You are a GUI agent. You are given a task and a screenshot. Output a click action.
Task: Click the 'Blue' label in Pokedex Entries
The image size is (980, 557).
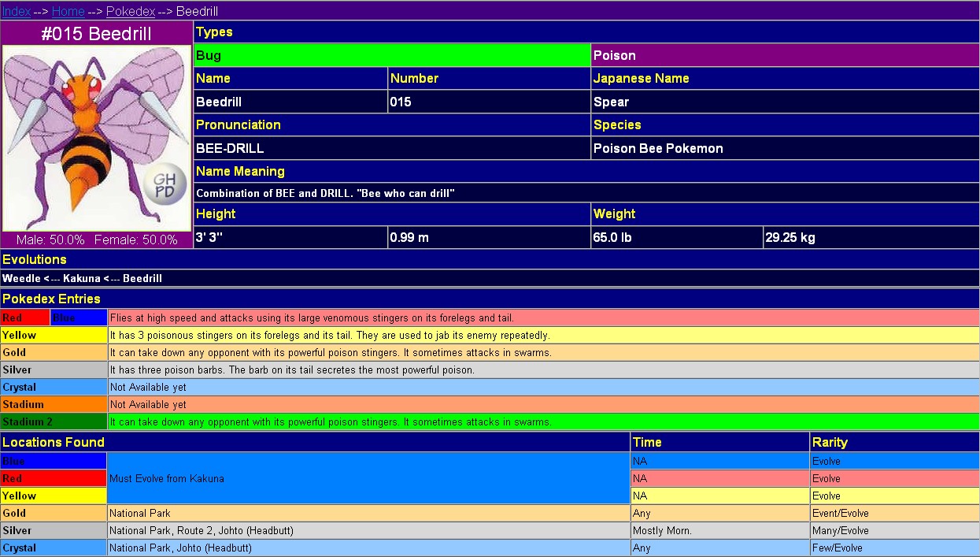(x=79, y=317)
